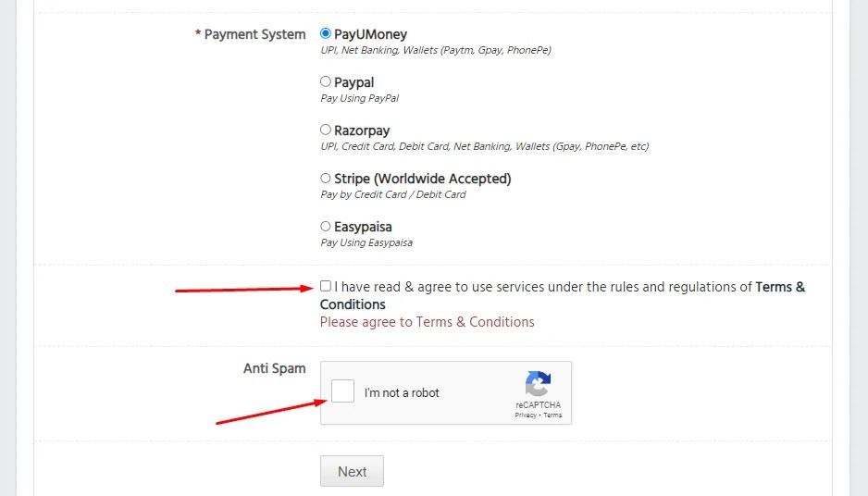868x496 pixels.
Task: Click the PayUMoney label text
Action: tap(370, 34)
